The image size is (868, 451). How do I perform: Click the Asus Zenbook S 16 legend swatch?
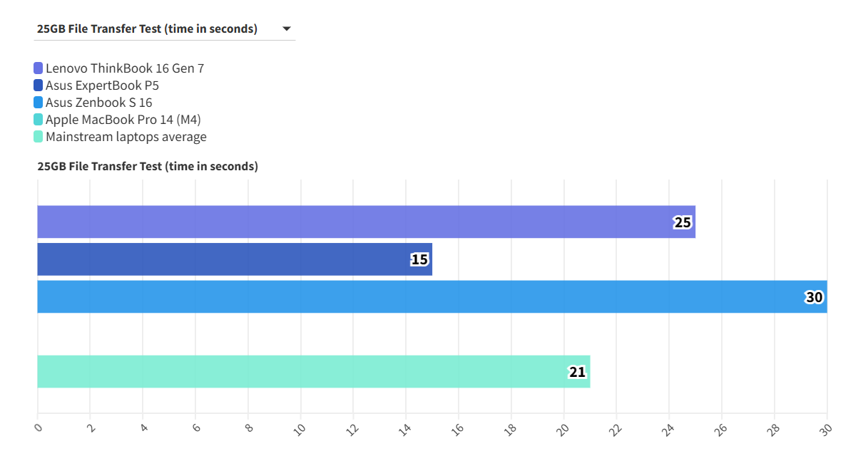tap(39, 103)
